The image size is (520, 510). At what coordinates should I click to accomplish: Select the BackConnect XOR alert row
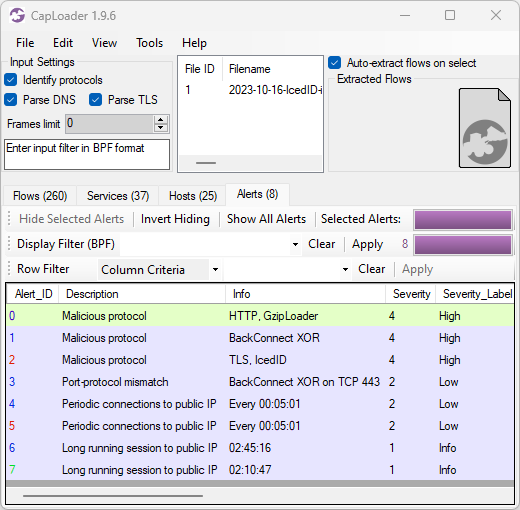260,338
